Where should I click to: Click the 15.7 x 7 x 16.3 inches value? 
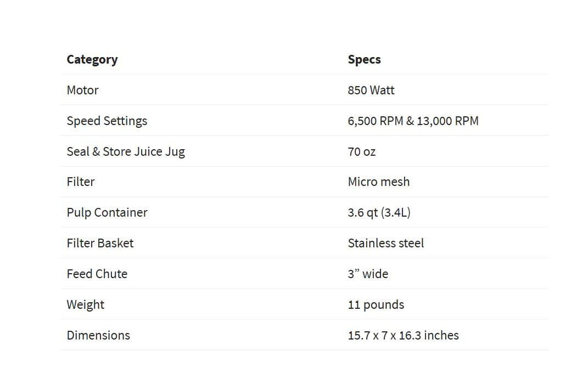coord(403,336)
